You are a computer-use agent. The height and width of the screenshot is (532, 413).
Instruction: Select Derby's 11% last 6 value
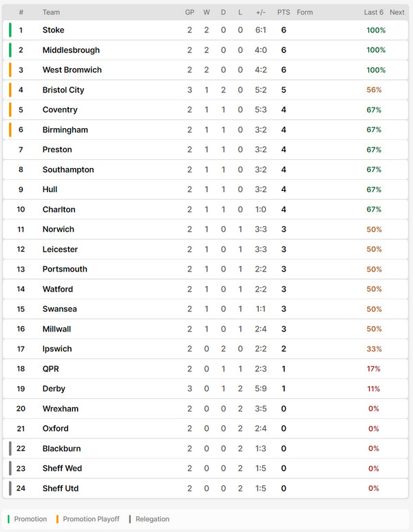click(x=374, y=389)
